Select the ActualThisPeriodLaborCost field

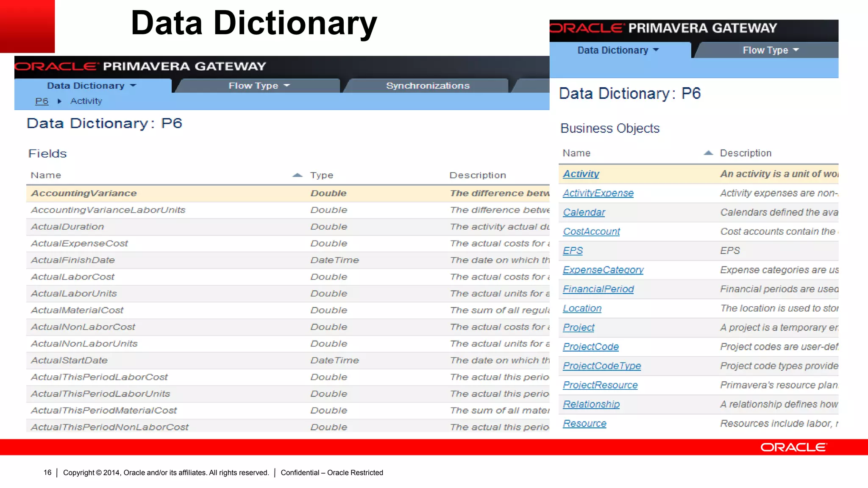pos(99,377)
